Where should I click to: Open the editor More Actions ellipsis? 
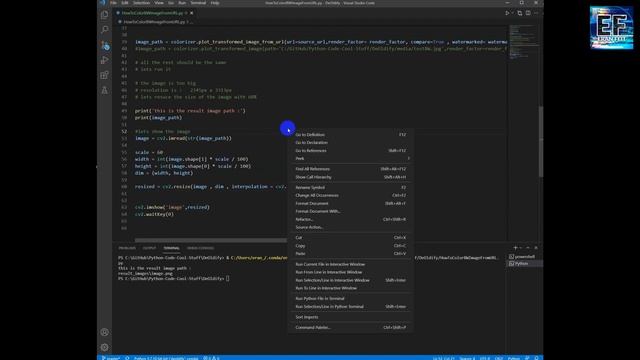(x=536, y=13)
